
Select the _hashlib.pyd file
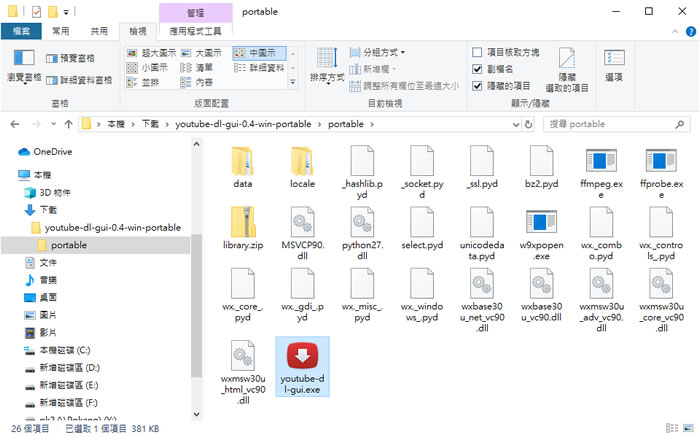(362, 172)
